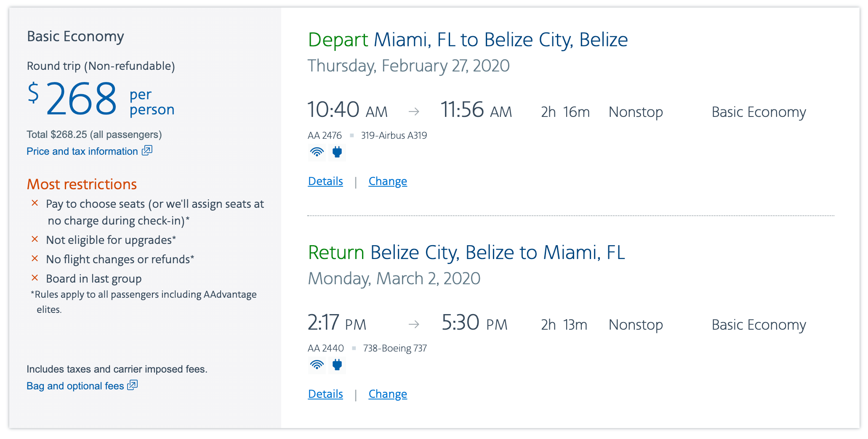Click the red X beside Board in last group

pyautogui.click(x=35, y=278)
